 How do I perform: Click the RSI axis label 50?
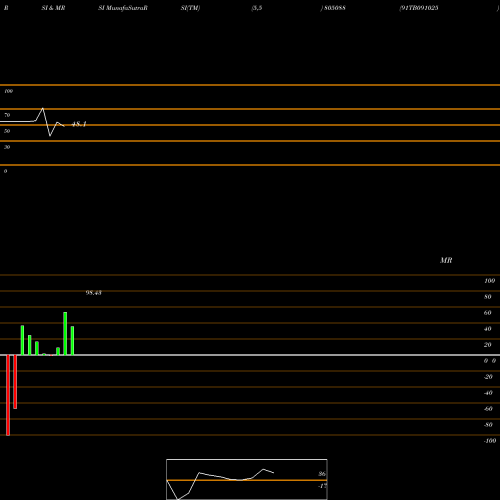click(x=7, y=131)
